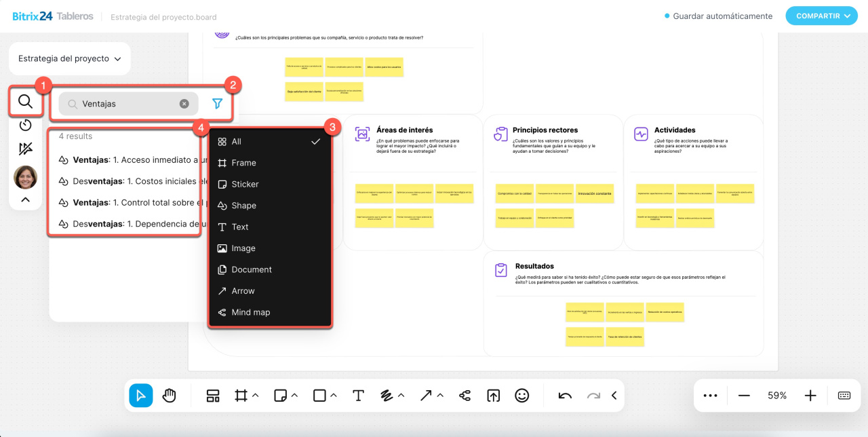Expand the Estrategia del proyecto dropdown
Image resolution: width=868 pixels, height=437 pixels.
pyautogui.click(x=70, y=59)
